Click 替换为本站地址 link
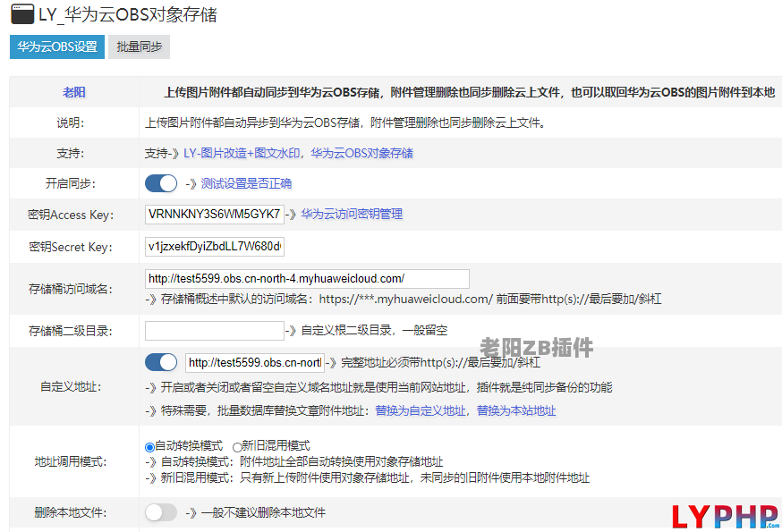 (516, 410)
